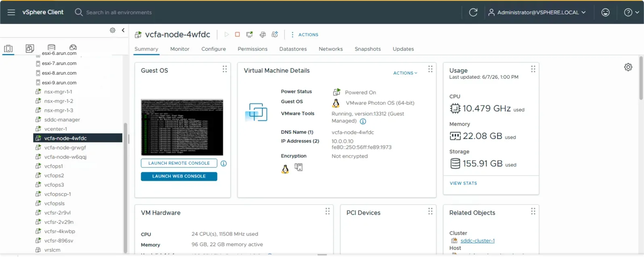Refresh the vSphere Client view
Viewport: 644px width, 257px height.
(473, 13)
